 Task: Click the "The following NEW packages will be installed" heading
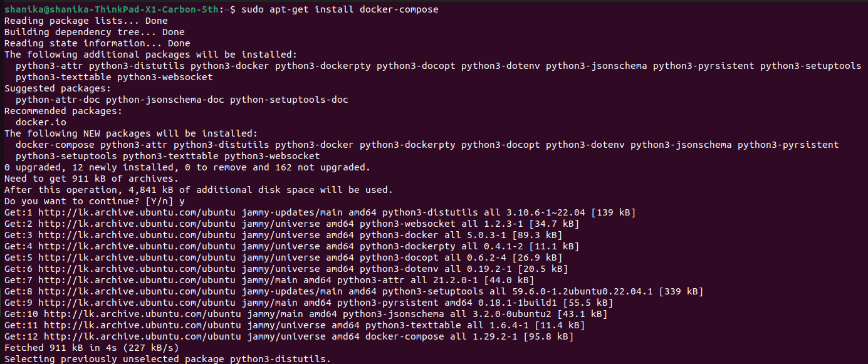[130, 133]
